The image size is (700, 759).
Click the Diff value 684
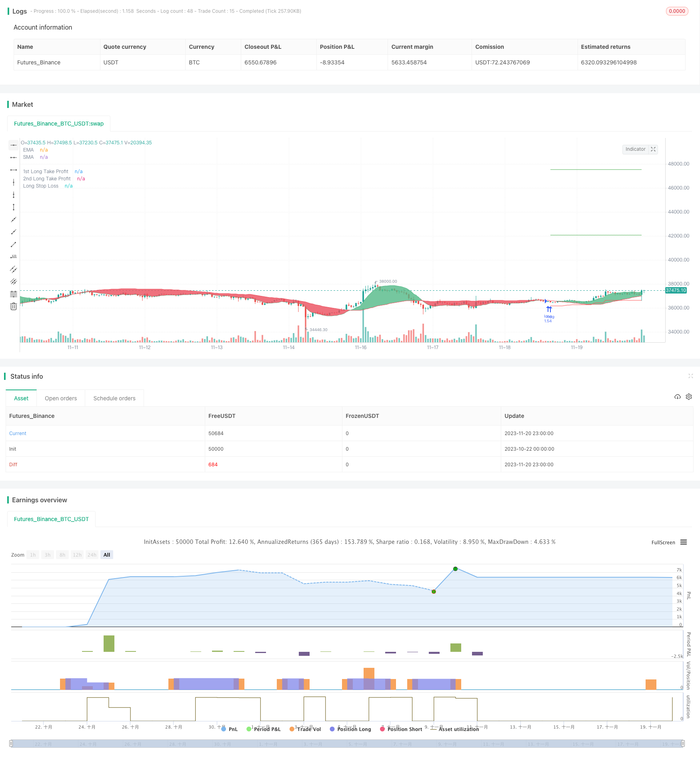pos(213,464)
